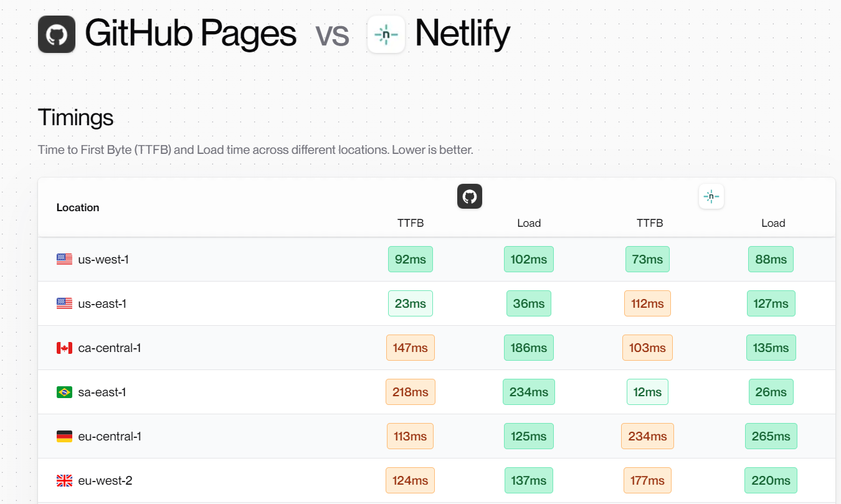Screen dimensions: 841x504
Task: Click the 218ms TTFB badge for sa-east-1
Action: (411, 392)
